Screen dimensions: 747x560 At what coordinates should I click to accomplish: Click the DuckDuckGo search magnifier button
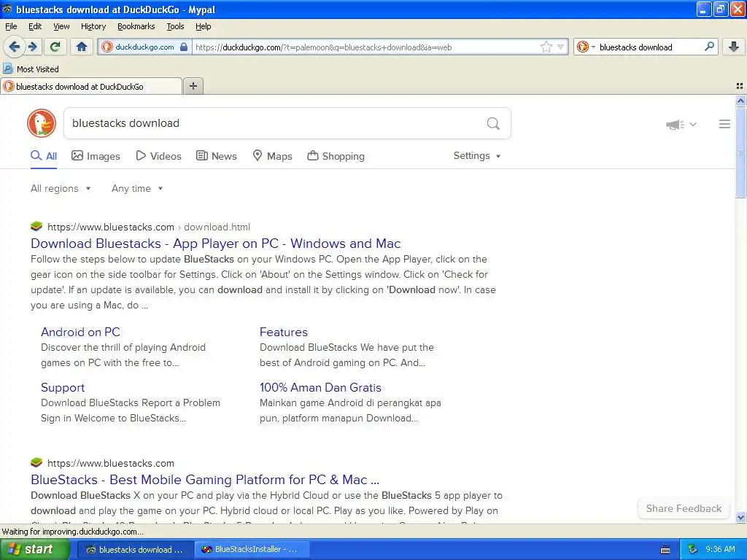tap(493, 124)
